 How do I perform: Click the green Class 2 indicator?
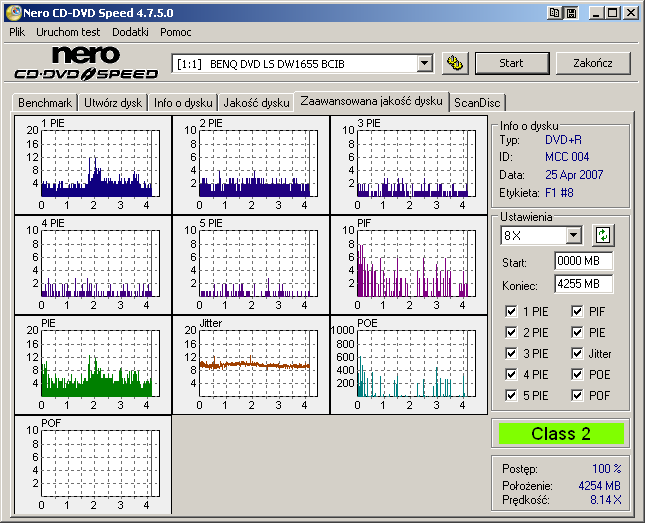560,434
